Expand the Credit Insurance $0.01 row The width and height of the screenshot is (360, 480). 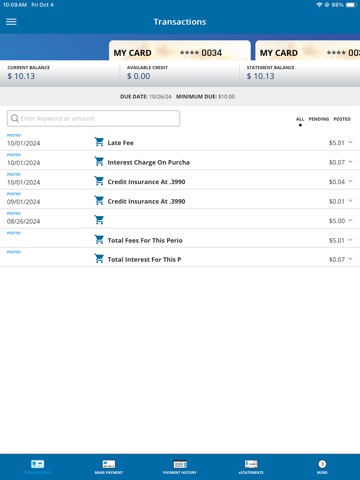pyautogui.click(x=350, y=201)
